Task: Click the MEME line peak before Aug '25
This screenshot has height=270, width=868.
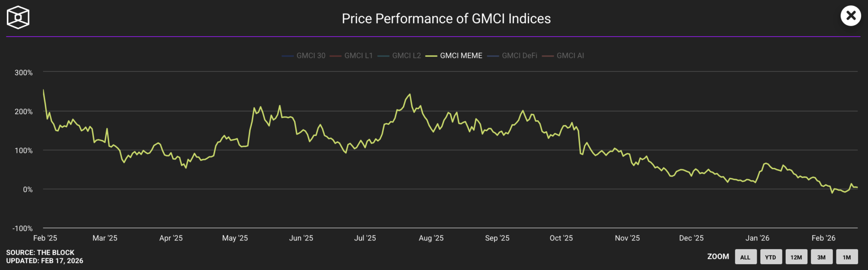Action: [x=410, y=95]
